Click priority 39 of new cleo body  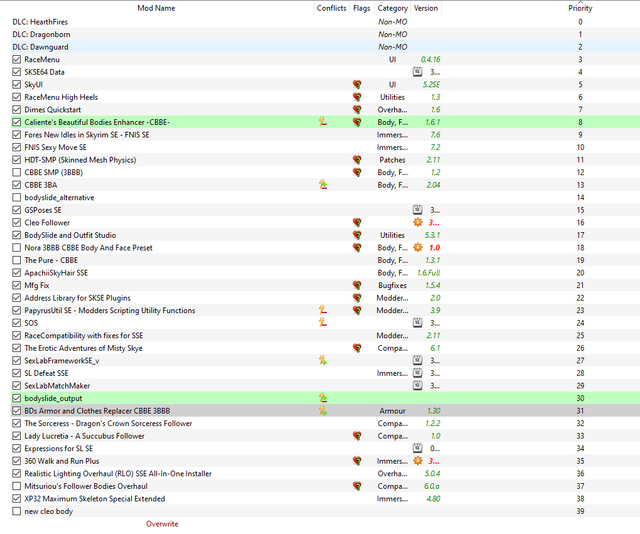tap(580, 511)
